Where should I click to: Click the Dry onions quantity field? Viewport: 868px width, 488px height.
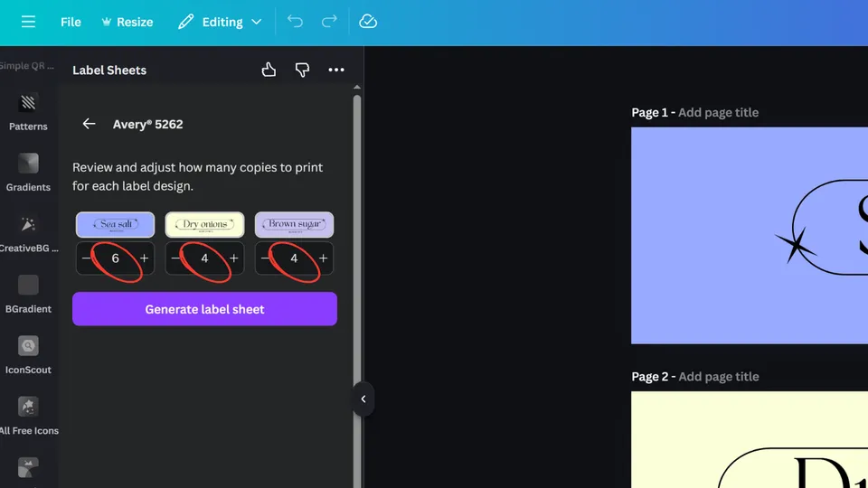pos(205,258)
